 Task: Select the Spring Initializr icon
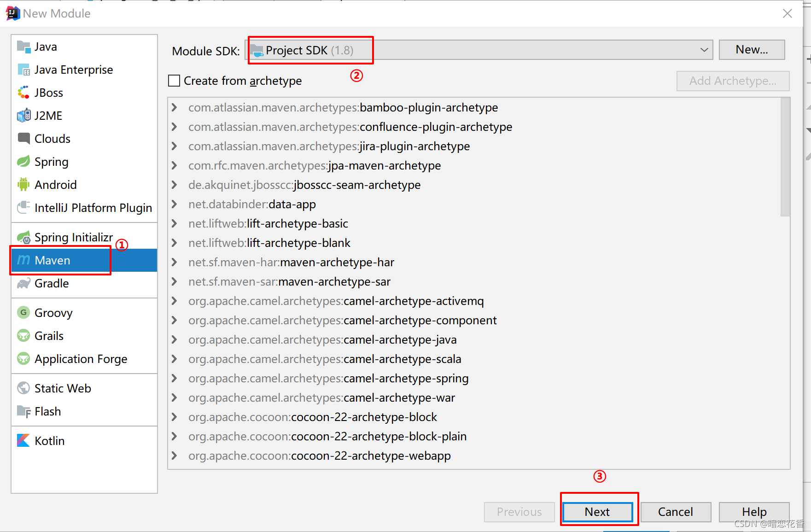pyautogui.click(x=23, y=237)
